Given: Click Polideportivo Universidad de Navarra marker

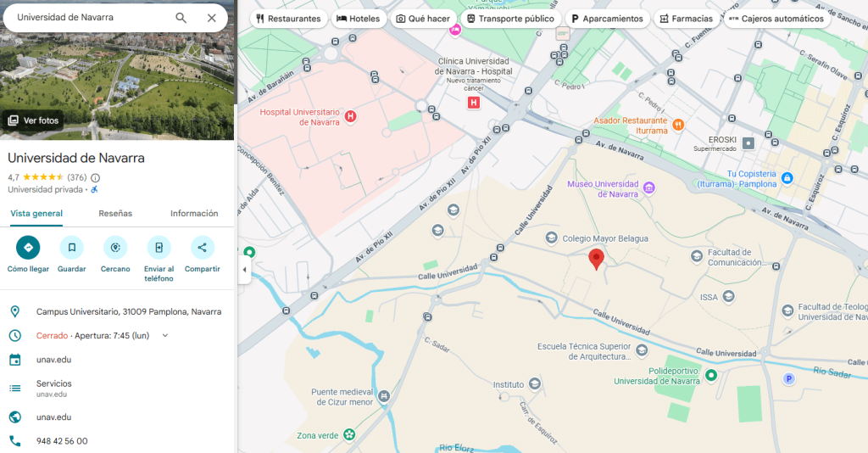Looking at the screenshot, I should [x=711, y=376].
